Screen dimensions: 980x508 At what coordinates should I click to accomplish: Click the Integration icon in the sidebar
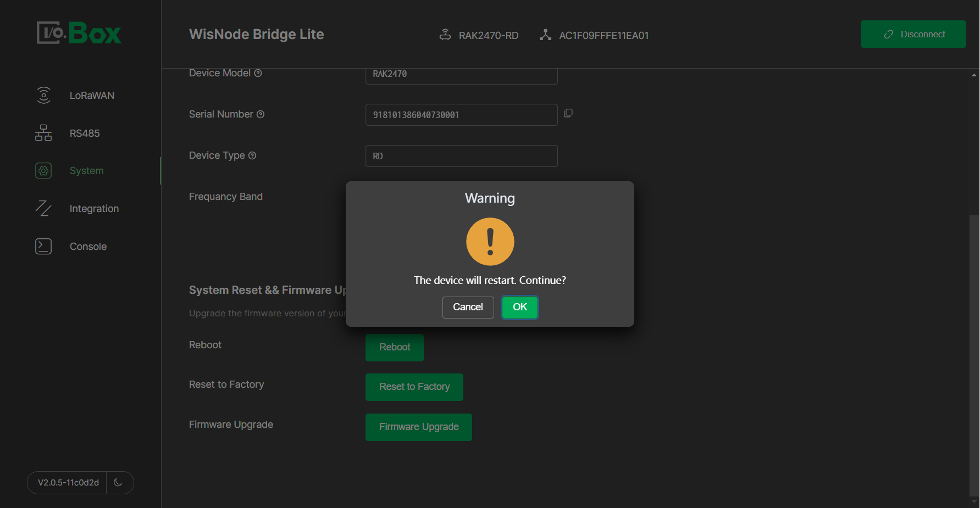tap(43, 209)
